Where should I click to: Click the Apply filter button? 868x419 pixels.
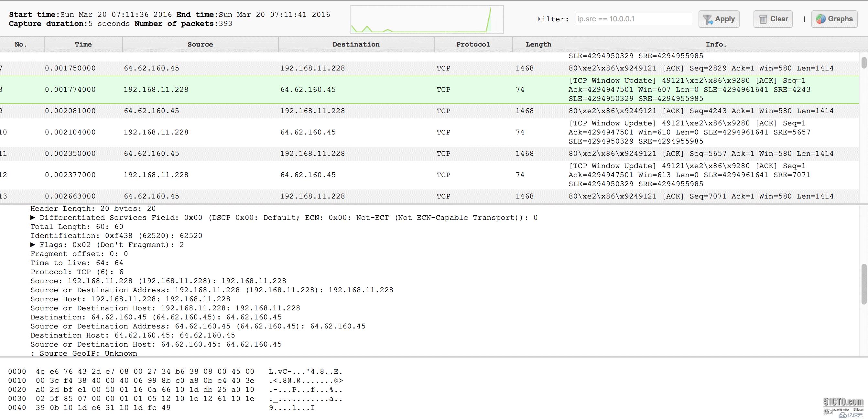pos(719,19)
